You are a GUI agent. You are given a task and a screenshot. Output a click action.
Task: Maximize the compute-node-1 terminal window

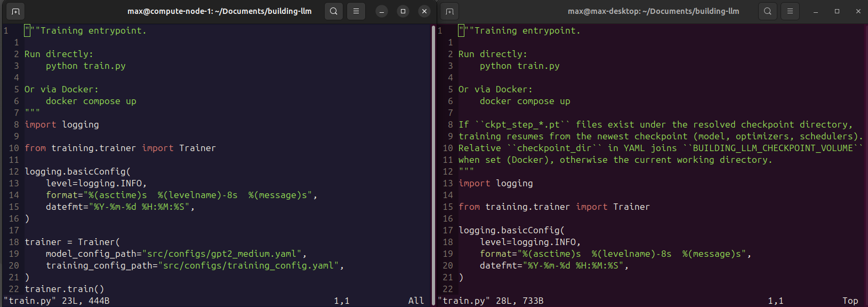pyautogui.click(x=403, y=11)
